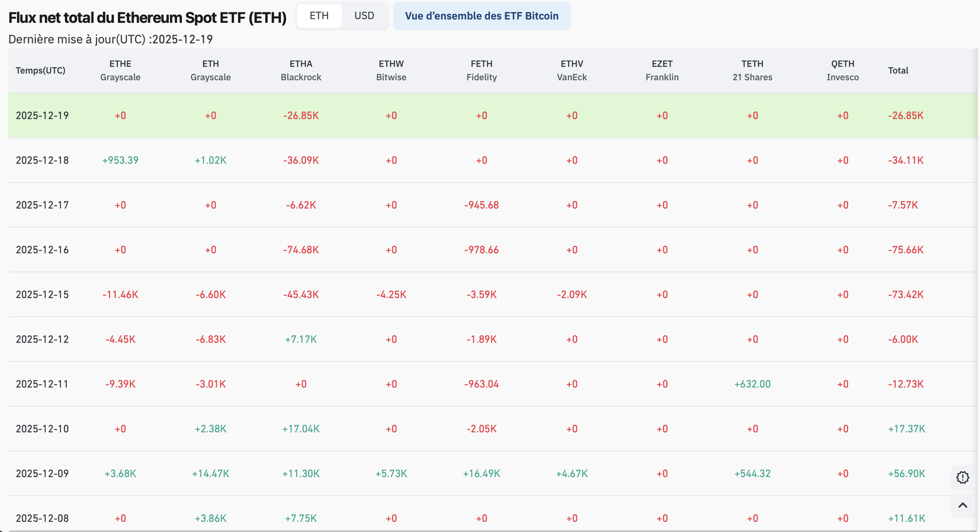980x532 pixels.
Task: Click the Total column header
Action: pos(898,71)
